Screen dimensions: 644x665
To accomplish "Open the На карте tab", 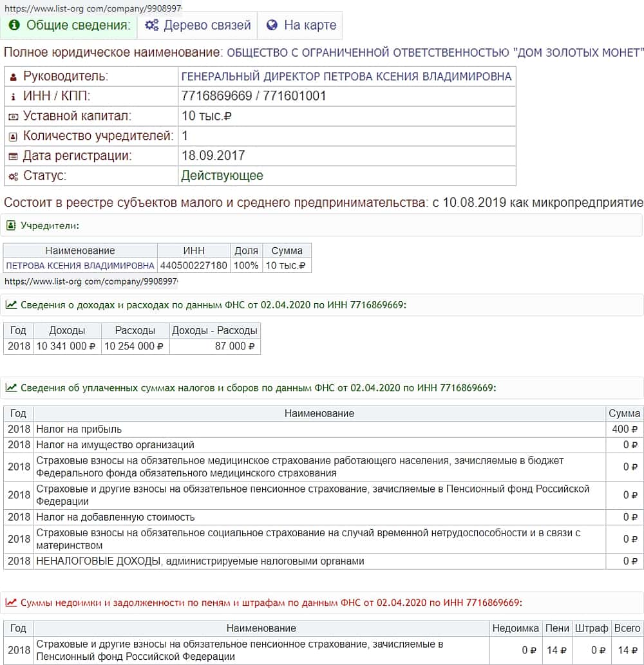I will pyautogui.click(x=310, y=26).
